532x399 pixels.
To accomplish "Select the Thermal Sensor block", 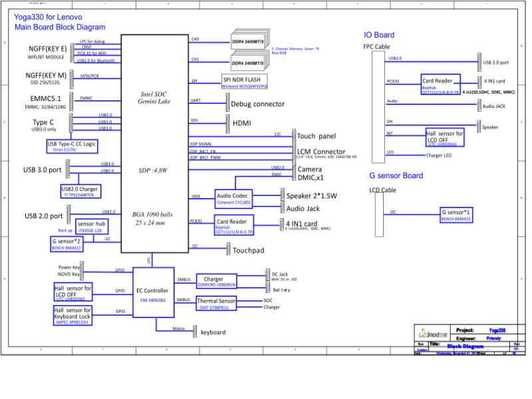I will click(216, 303).
